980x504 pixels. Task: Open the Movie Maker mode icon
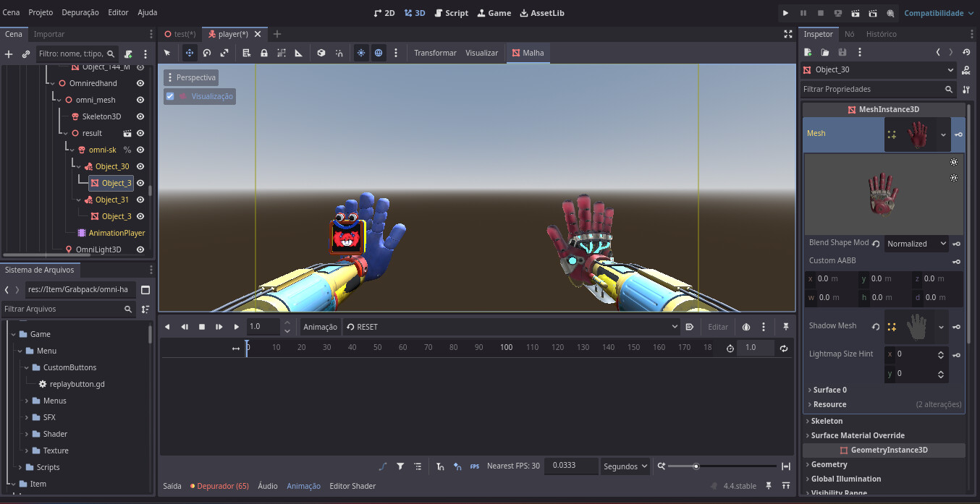890,13
